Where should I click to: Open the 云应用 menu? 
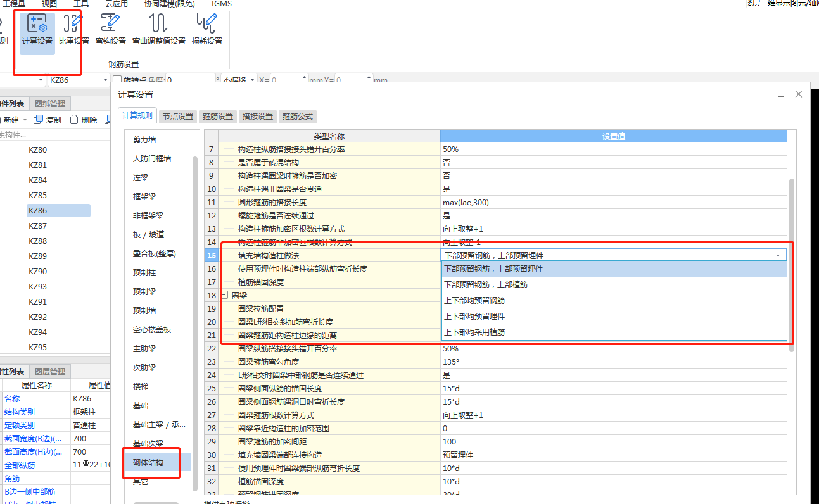[117, 3]
